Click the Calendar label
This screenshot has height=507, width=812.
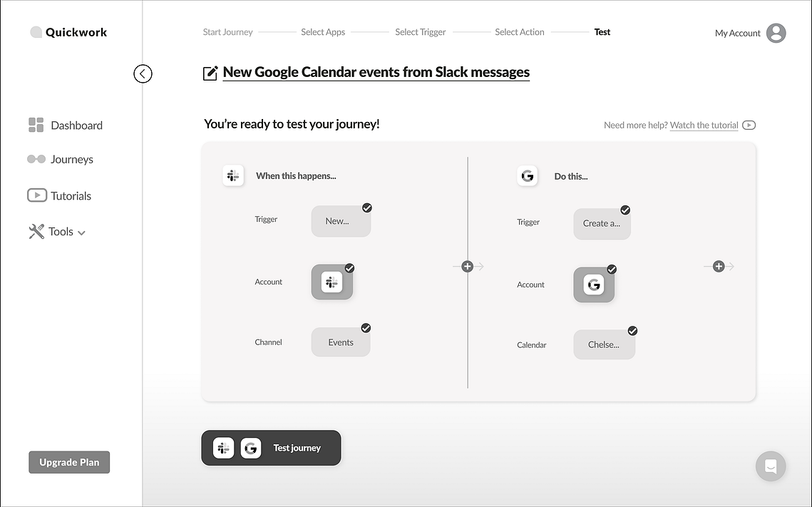click(532, 345)
